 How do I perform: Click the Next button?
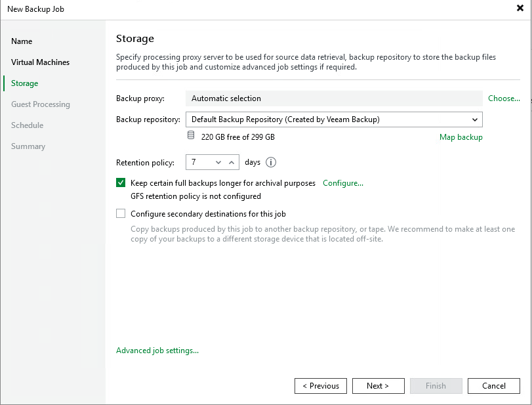[x=378, y=386]
